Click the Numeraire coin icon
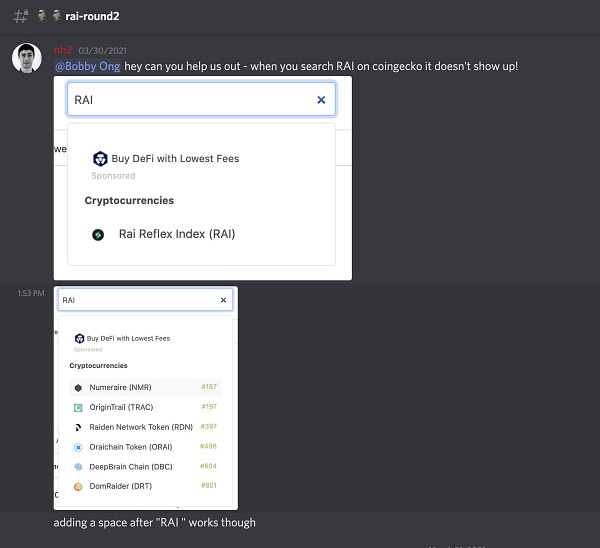The height and width of the screenshot is (548, 600). tap(78, 388)
